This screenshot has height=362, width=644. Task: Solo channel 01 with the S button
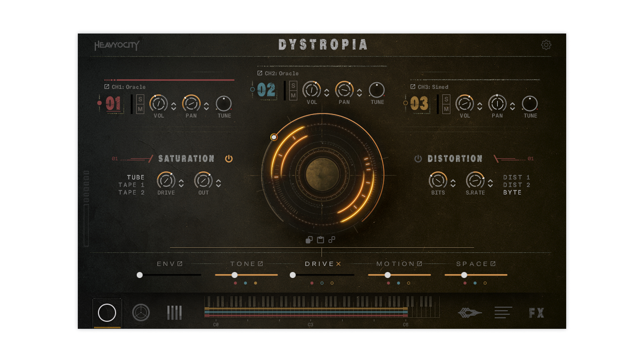141,100
